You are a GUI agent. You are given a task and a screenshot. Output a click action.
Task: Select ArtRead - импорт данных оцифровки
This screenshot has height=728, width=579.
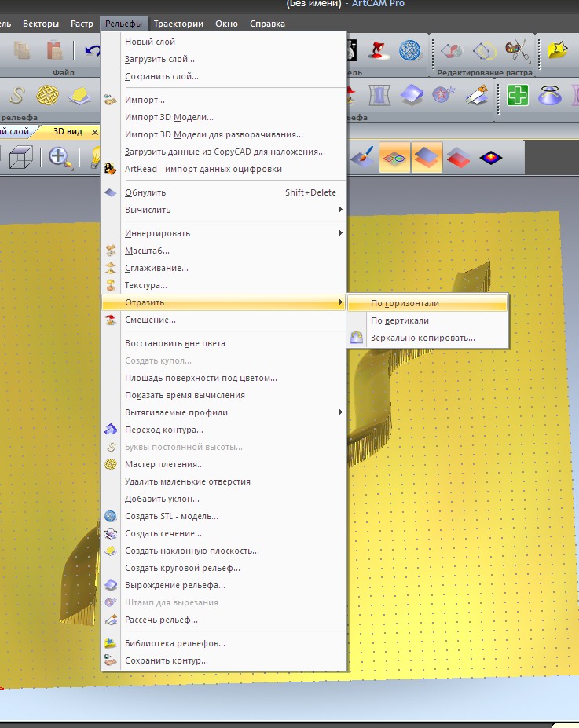pyautogui.click(x=224, y=169)
